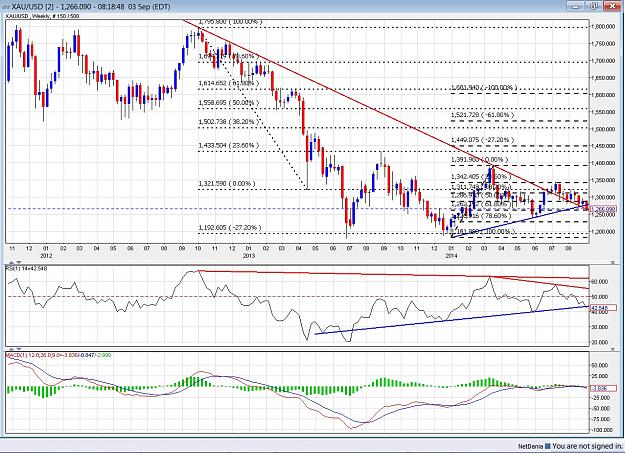Click the RSI 20.000 axis label

click(600, 342)
